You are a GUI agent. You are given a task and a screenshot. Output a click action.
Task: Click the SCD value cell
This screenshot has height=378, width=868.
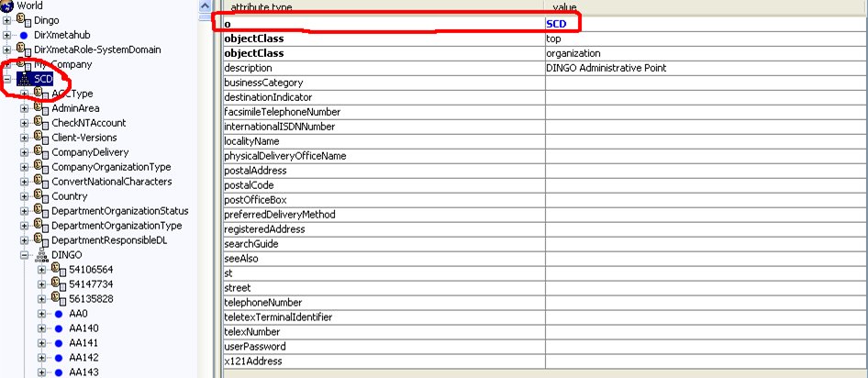706,25
